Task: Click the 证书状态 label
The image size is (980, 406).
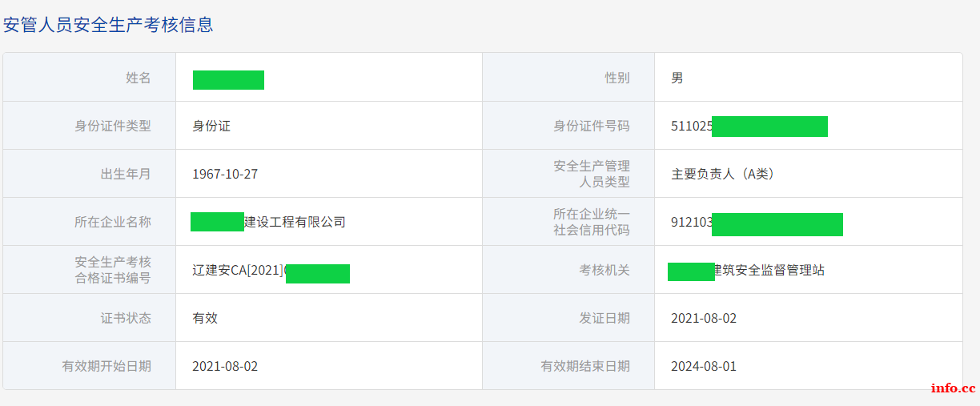Action: [125, 318]
